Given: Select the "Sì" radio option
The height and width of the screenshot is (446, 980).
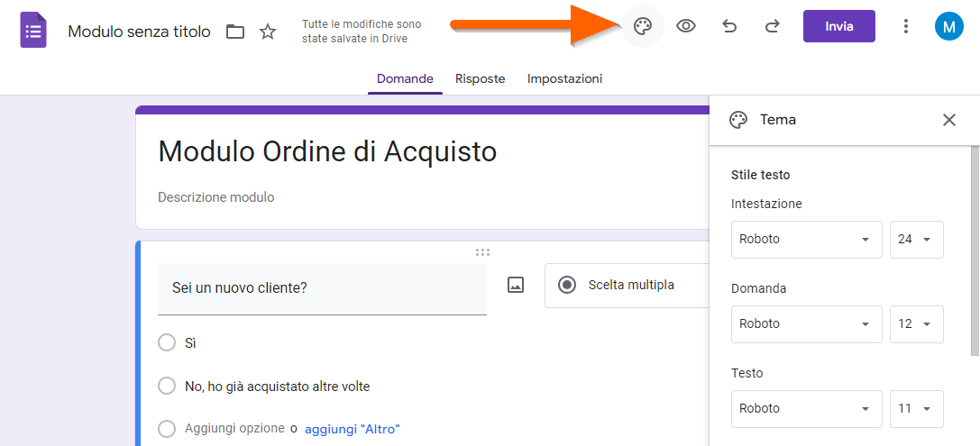Looking at the screenshot, I should 167,343.
